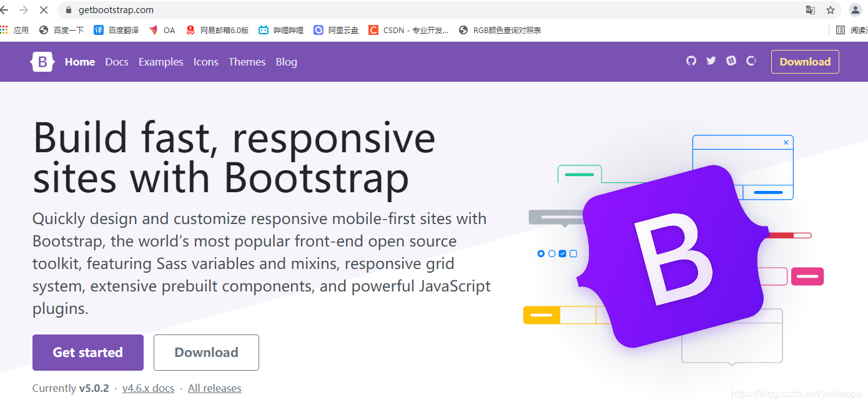This screenshot has width=868, height=405.
Task: Open the 百度一下 bookmark
Action: [x=61, y=30]
